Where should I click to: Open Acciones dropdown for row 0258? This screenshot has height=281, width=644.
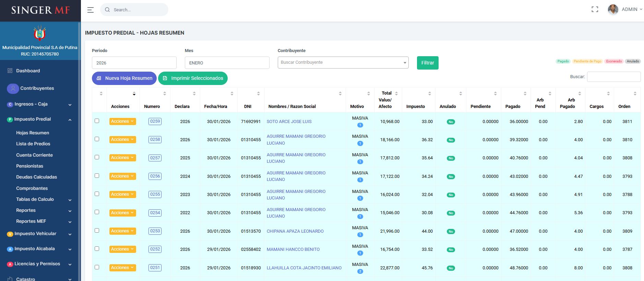(122, 139)
